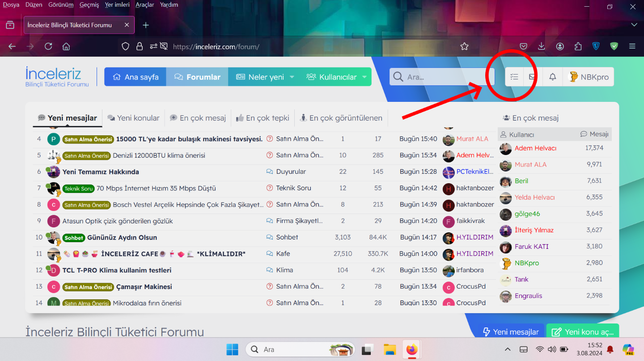Open the Duyurular forum link

click(x=291, y=172)
